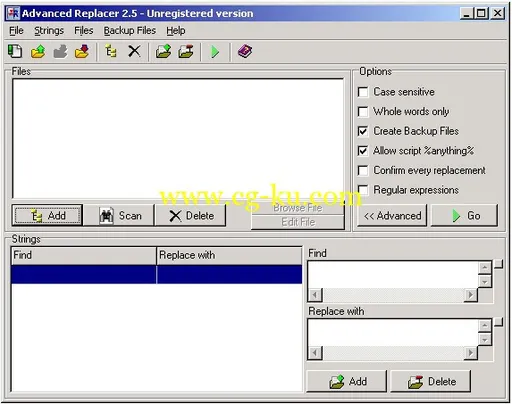Screen dimensions: 512x404
Task: Click the New project toolbar icon
Action: click(15, 52)
